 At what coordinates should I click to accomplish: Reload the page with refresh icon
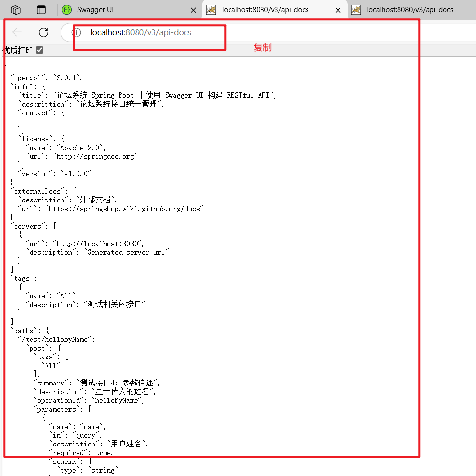coord(44,32)
